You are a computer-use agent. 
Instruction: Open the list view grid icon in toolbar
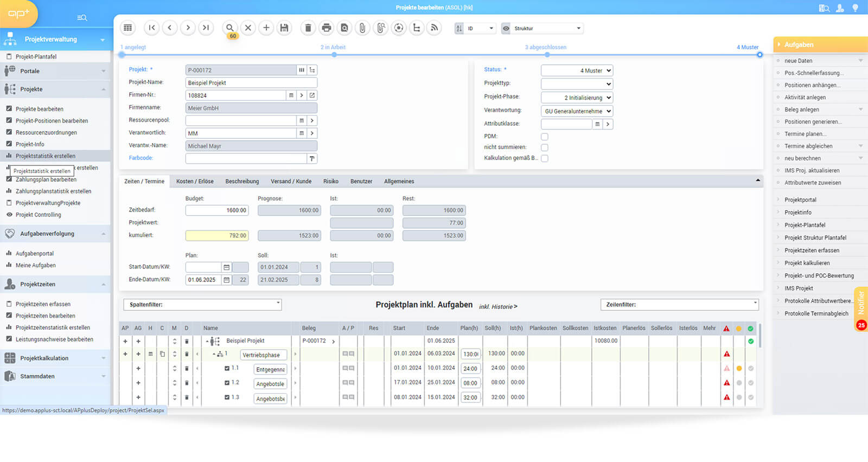[x=128, y=28]
